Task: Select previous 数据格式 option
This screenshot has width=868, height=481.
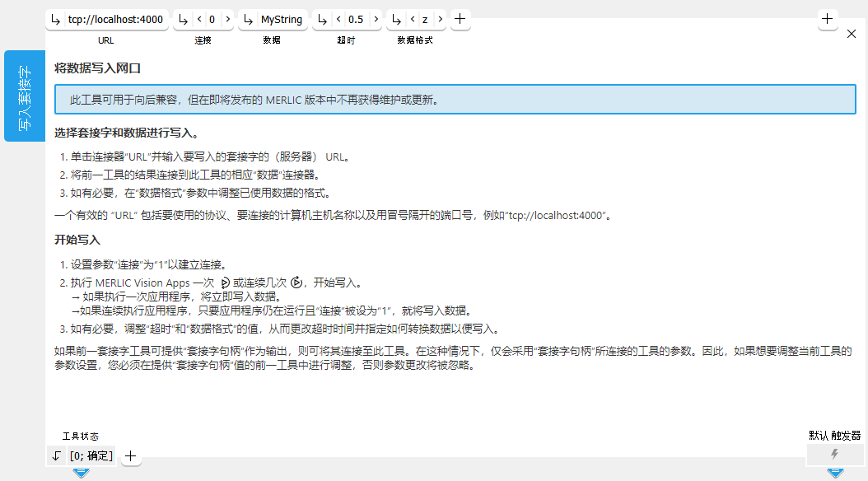Action: 413,20
